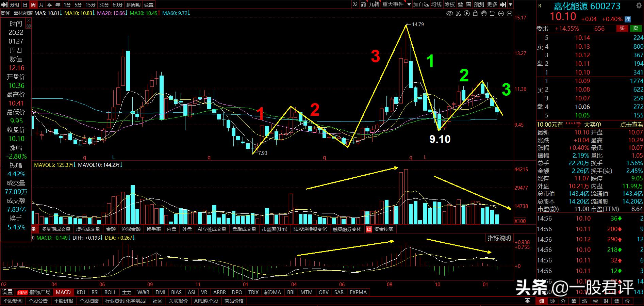644x306 pixels.
Task: Toggle the eye visibility icon above the chart
Action: [450, 14]
